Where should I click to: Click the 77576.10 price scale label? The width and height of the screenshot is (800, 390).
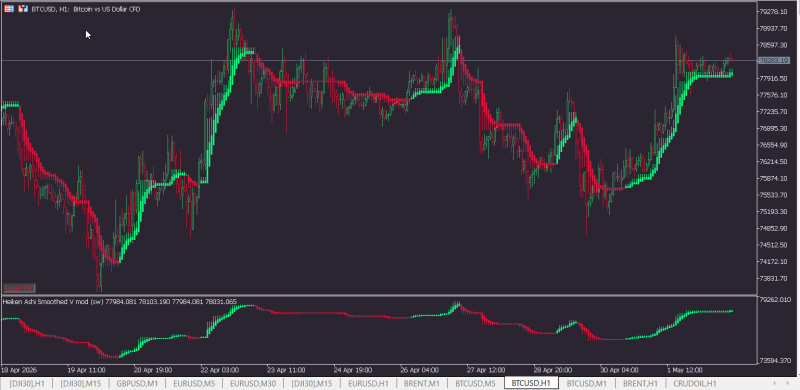click(774, 95)
